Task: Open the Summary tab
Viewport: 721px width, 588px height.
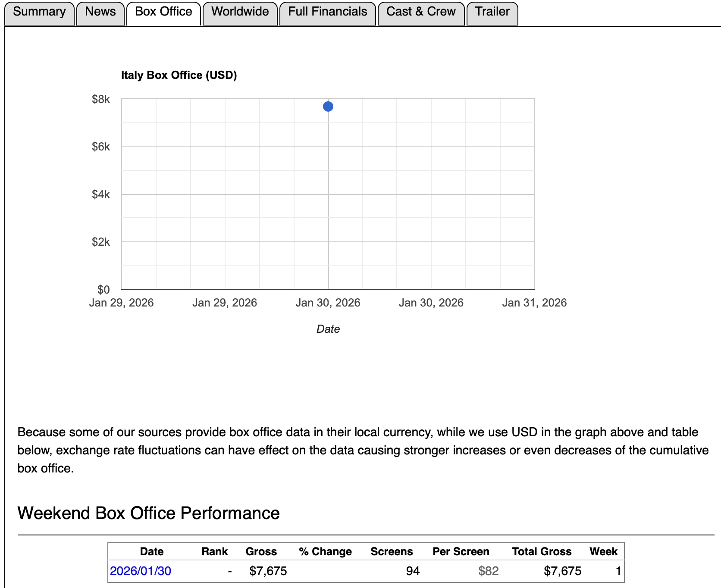Action: (39, 12)
